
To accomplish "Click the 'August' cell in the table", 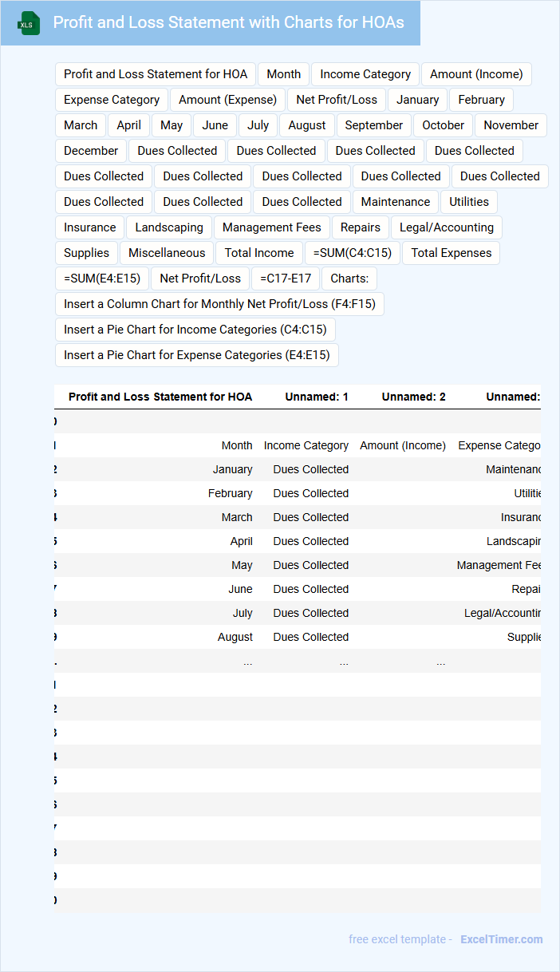I will (235, 637).
